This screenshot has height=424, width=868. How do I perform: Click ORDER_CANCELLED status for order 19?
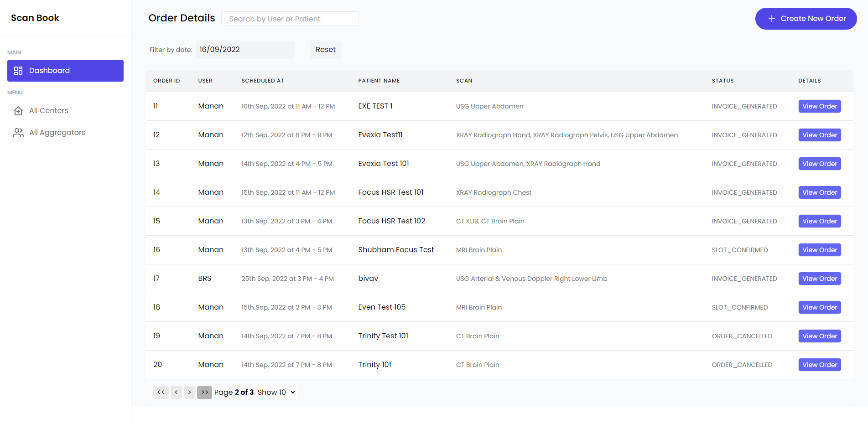click(742, 336)
